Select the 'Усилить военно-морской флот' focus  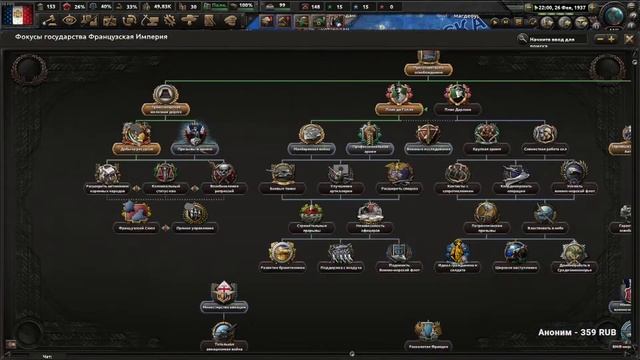[x=574, y=178]
